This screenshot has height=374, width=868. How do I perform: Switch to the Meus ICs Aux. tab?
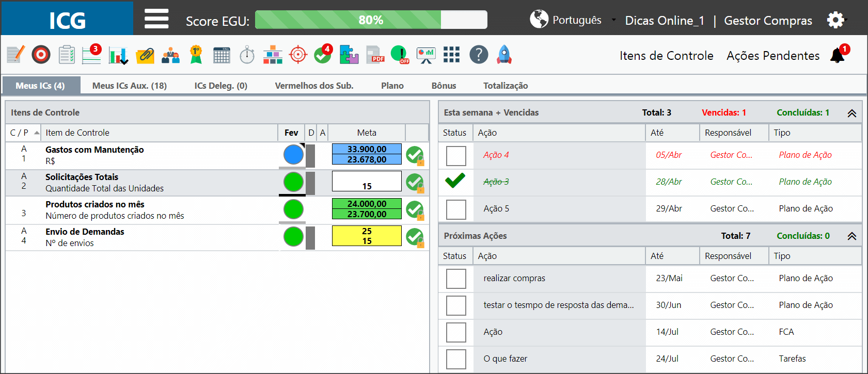[x=130, y=86]
